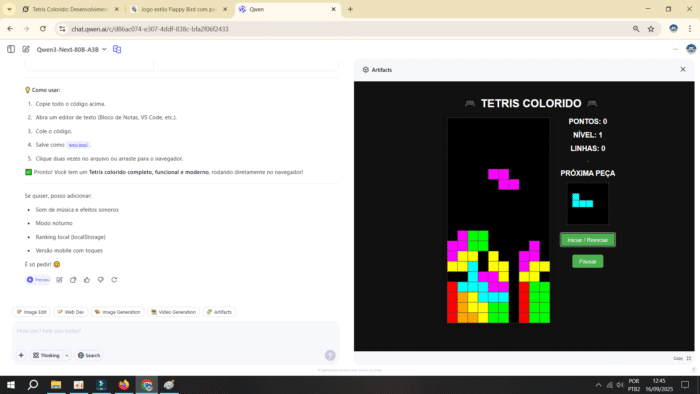Toggle the Thinking mode button
The height and width of the screenshot is (394, 700).
click(46, 355)
